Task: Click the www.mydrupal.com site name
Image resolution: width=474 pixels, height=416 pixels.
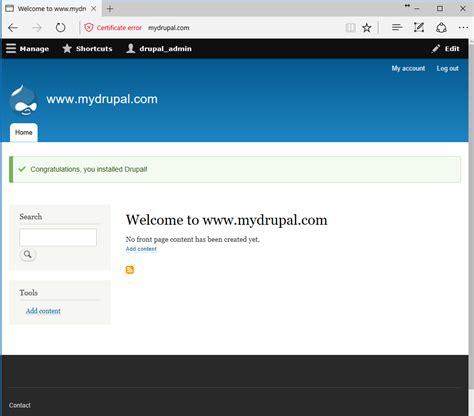Action: click(102, 99)
